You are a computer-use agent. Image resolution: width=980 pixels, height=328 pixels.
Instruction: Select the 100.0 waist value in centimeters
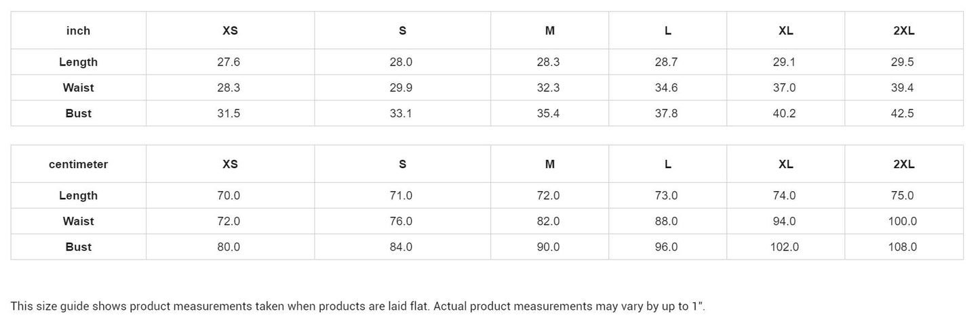click(902, 221)
